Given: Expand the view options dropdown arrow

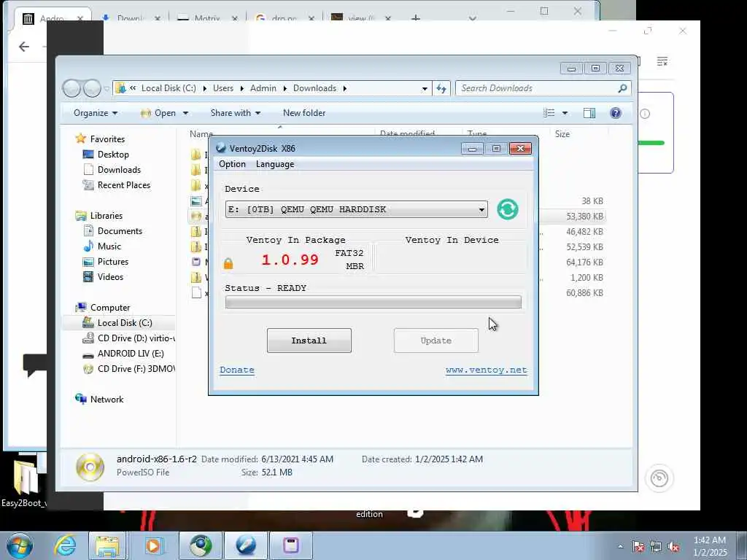Looking at the screenshot, I should click(565, 113).
